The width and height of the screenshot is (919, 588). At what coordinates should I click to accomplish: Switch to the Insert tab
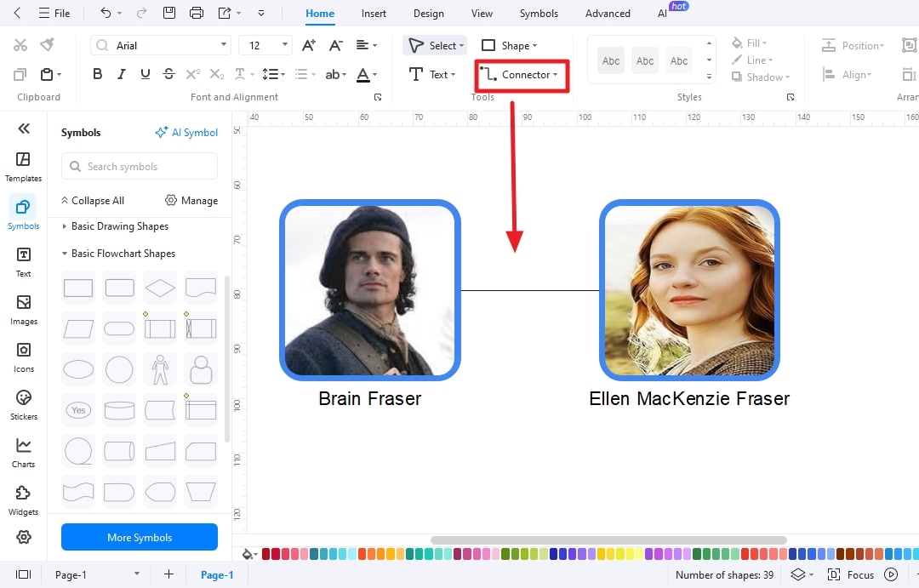tap(374, 13)
